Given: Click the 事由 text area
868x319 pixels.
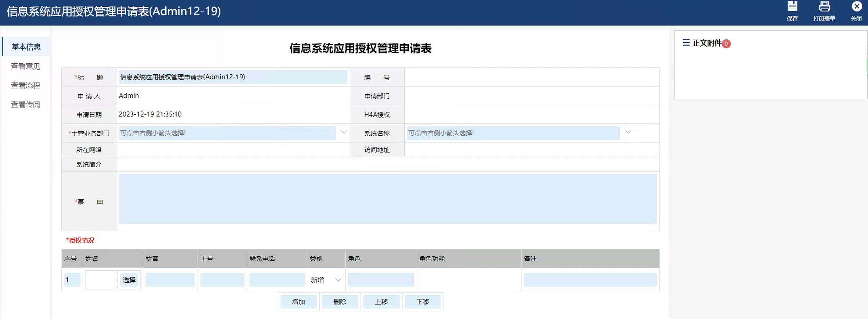Looking at the screenshot, I should coord(388,199).
